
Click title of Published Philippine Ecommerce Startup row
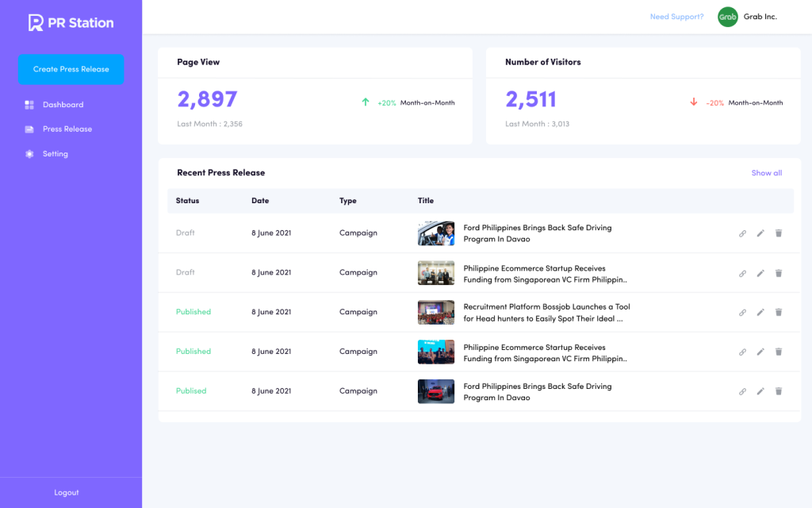[545, 353]
